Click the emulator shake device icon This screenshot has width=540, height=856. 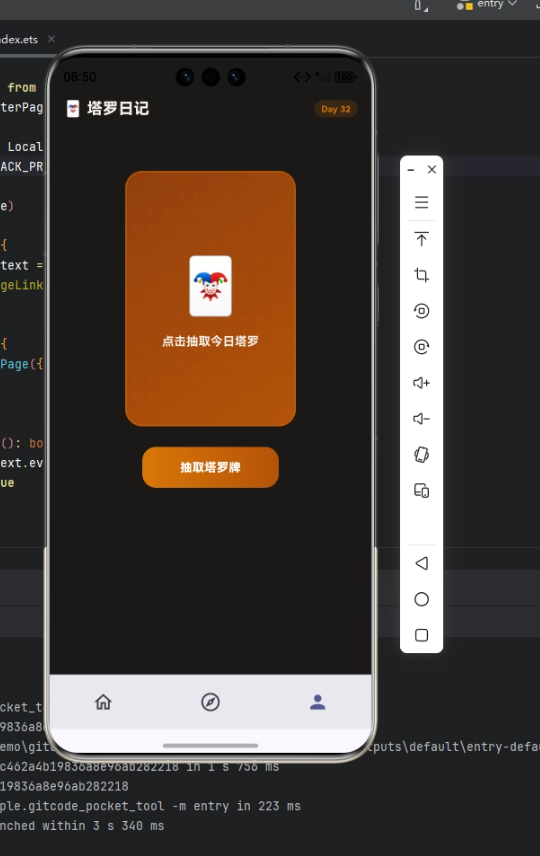(x=422, y=455)
